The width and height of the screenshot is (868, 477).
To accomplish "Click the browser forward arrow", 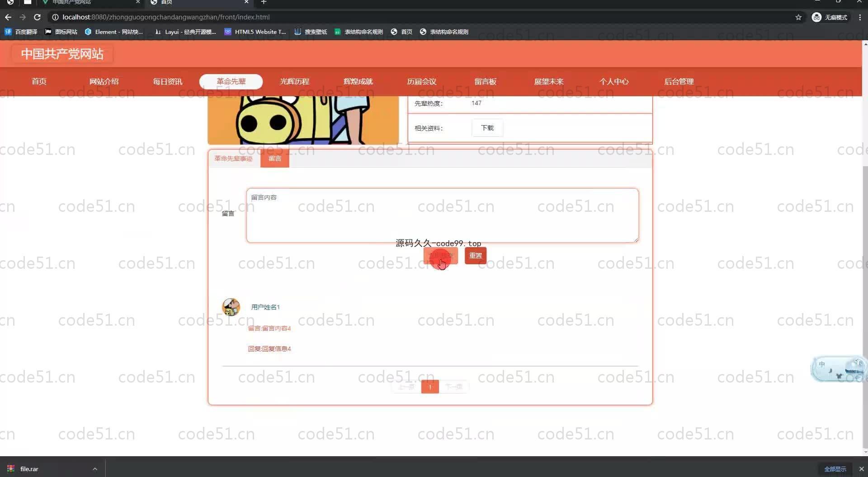I will pos(23,17).
